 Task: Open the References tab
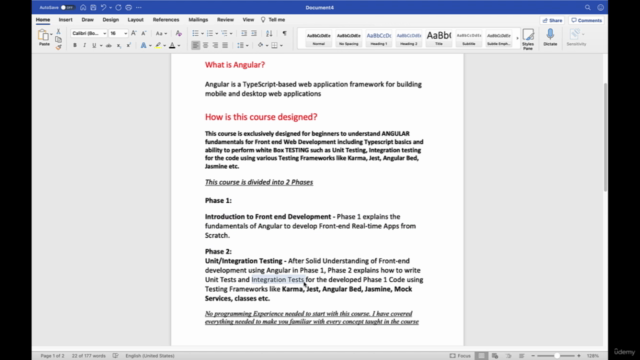[166, 20]
